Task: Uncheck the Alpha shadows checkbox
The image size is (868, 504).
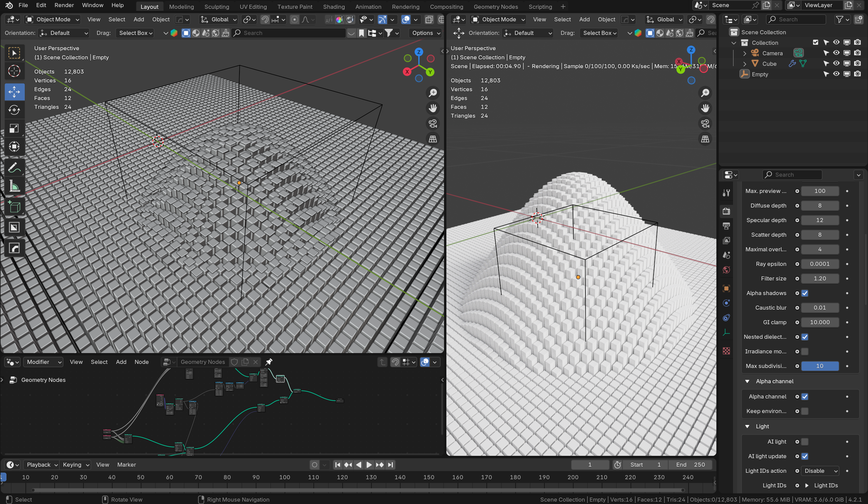Action: [x=805, y=293]
